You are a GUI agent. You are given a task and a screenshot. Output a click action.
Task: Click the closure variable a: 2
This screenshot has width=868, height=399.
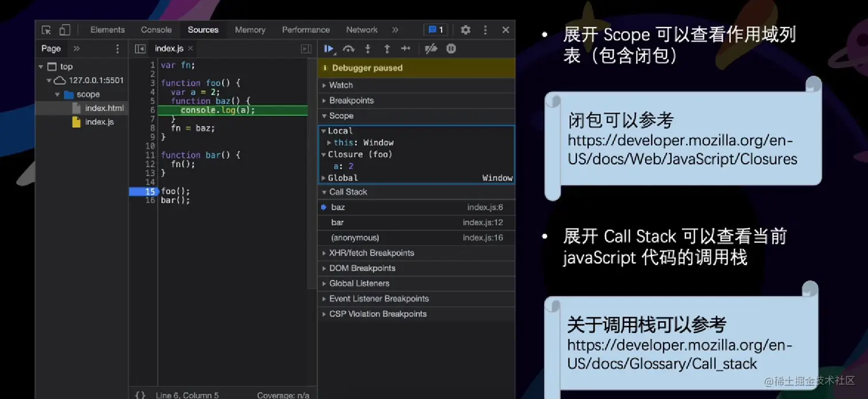pos(343,166)
